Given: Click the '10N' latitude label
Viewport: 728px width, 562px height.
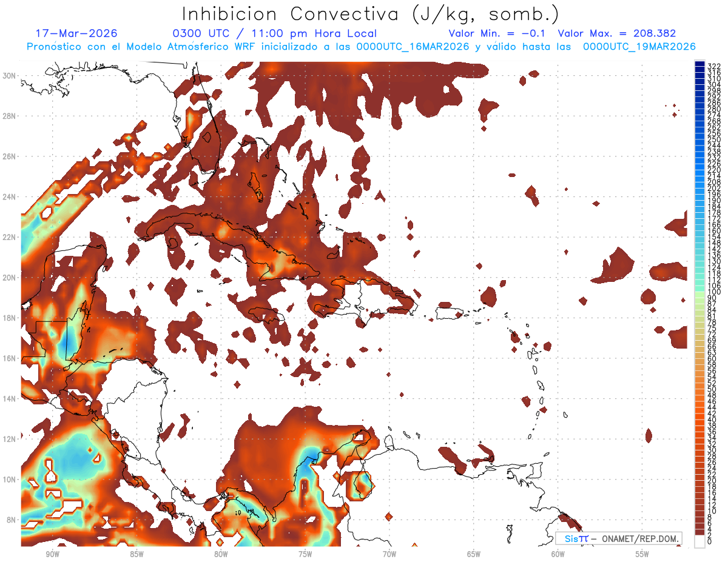Looking at the screenshot, I should pos(10,480).
